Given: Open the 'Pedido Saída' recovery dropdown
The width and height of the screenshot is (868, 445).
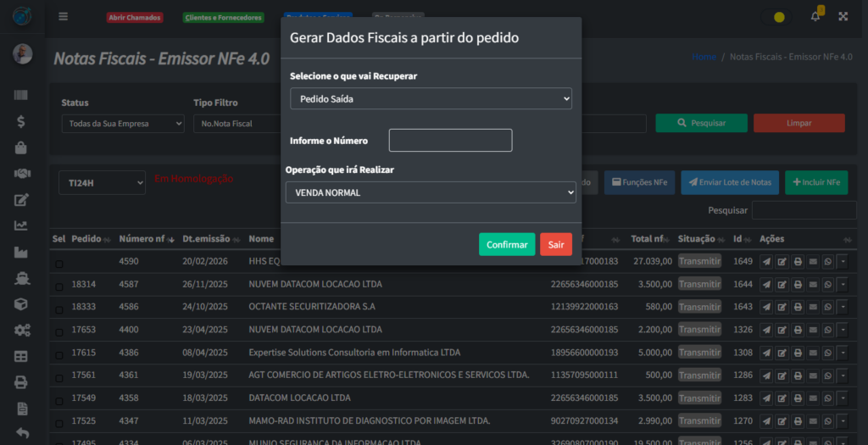Looking at the screenshot, I should [x=431, y=98].
